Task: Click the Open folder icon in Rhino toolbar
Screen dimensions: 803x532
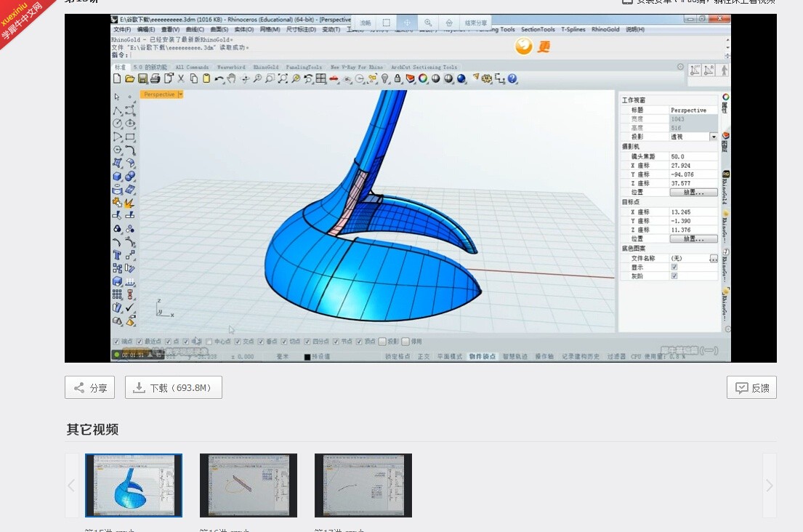Action: (x=129, y=78)
